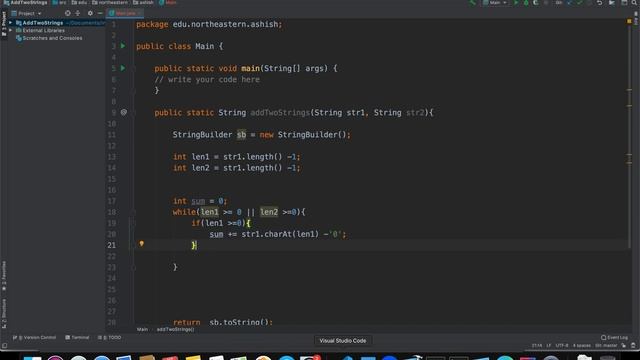Click the bottom-left tool window toggle icon
640x360 pixels.
point(4,346)
